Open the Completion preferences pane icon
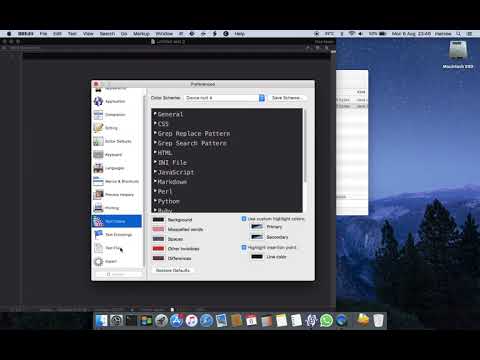 point(98,115)
